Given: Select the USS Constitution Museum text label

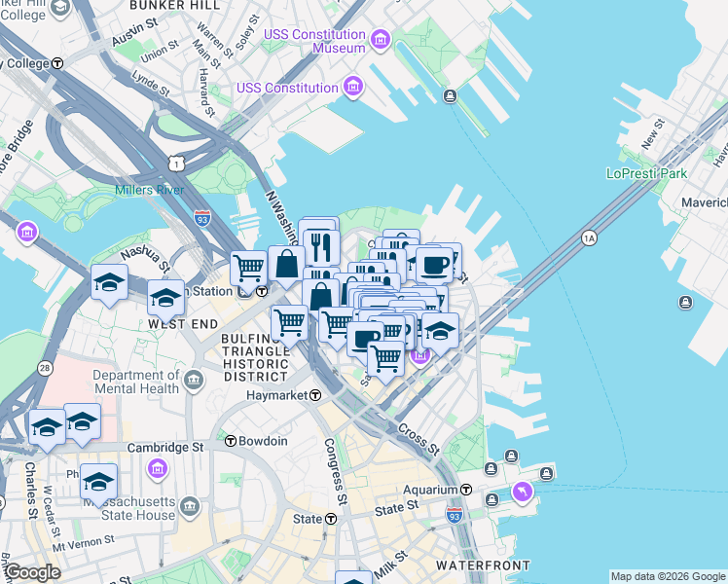Looking at the screenshot, I should point(314,41).
